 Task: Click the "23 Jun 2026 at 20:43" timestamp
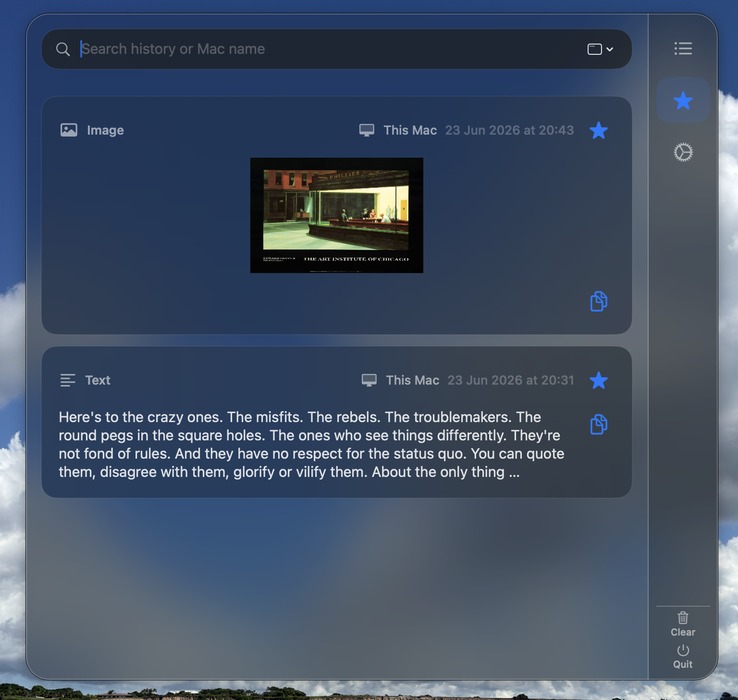(x=509, y=130)
